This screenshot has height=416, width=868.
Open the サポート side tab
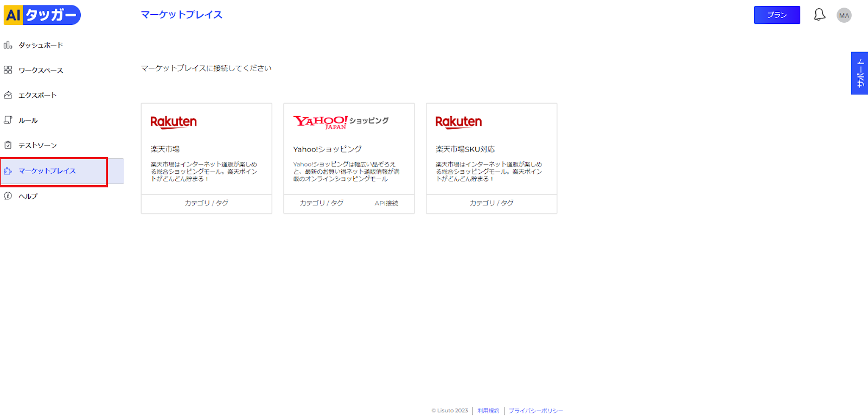pos(860,73)
